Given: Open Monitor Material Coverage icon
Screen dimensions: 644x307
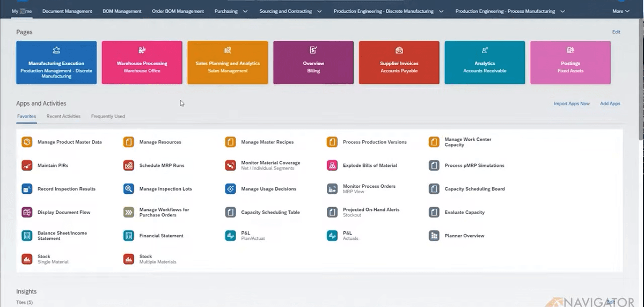Looking at the screenshot, I should 230,165.
